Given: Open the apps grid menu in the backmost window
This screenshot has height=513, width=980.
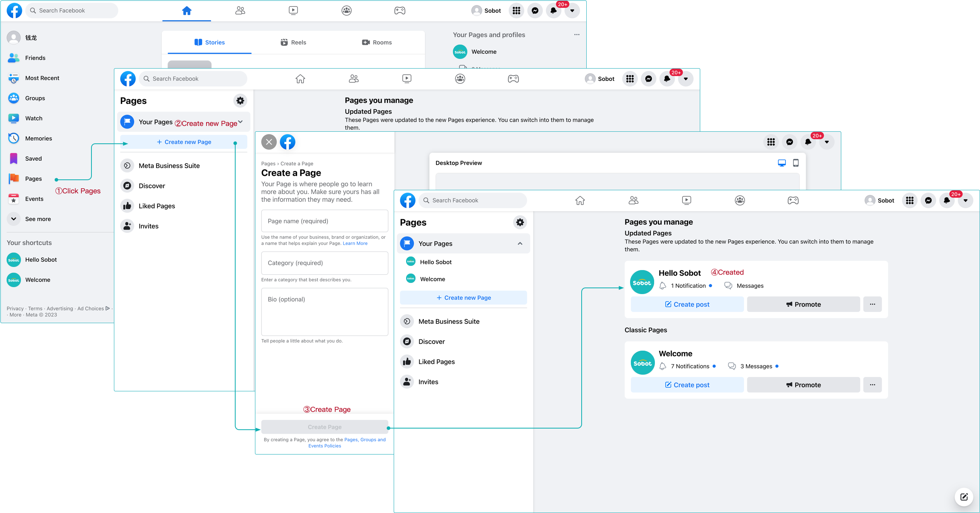Looking at the screenshot, I should tap(516, 10).
